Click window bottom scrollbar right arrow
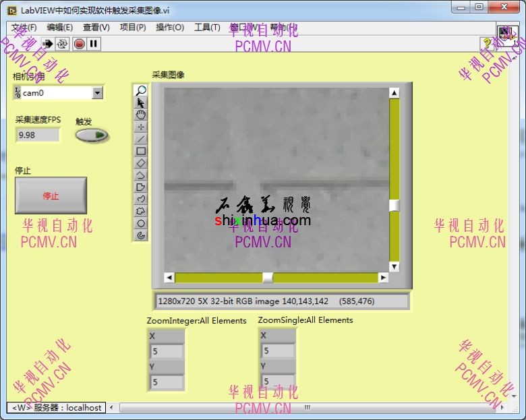Image resolution: width=526 pixels, height=420 pixels. [502, 408]
